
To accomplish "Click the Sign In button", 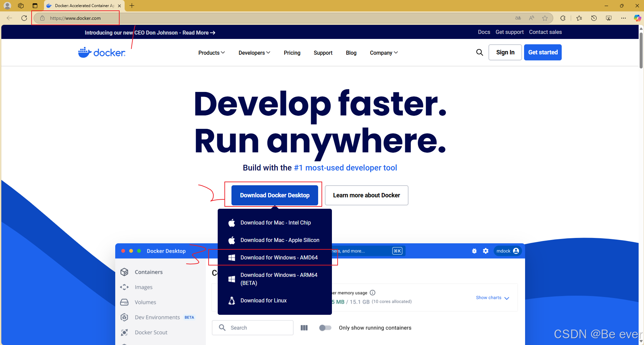I will (x=505, y=52).
